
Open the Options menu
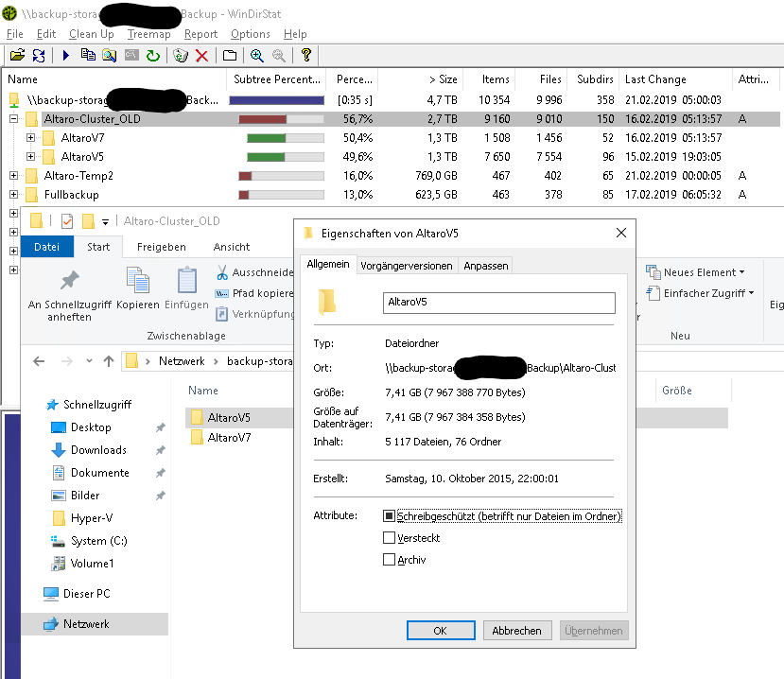[x=251, y=34]
